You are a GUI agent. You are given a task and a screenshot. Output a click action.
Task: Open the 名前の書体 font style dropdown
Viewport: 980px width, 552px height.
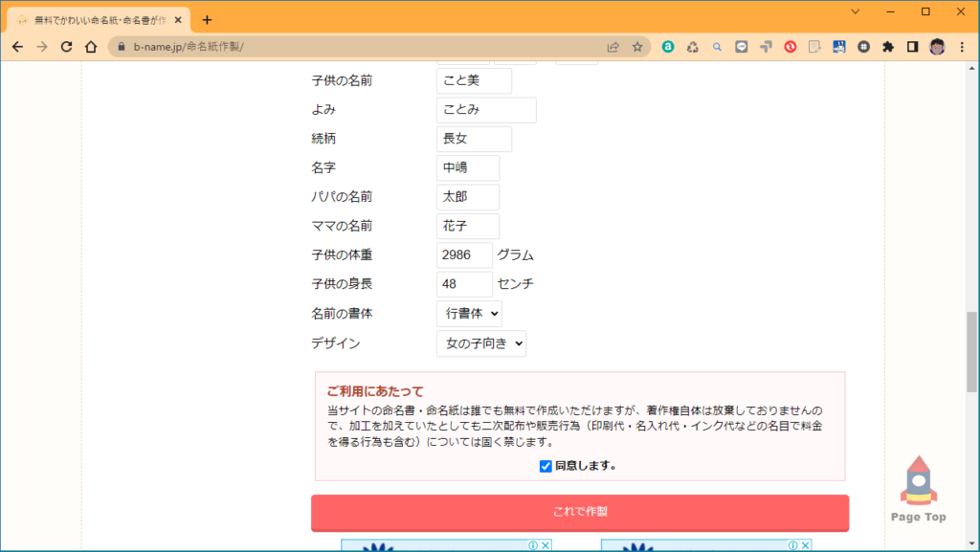point(469,313)
